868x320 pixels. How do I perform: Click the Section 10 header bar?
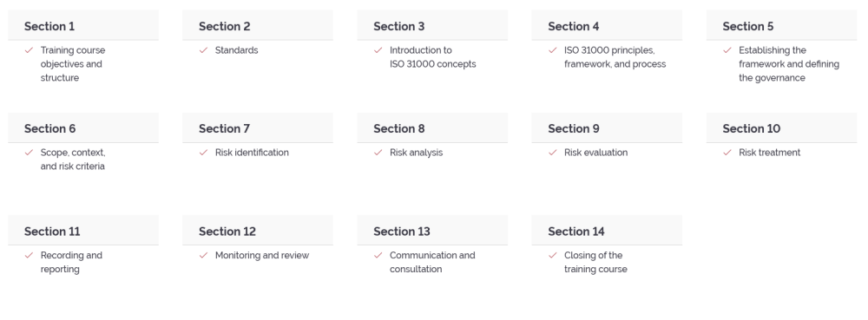point(782,128)
